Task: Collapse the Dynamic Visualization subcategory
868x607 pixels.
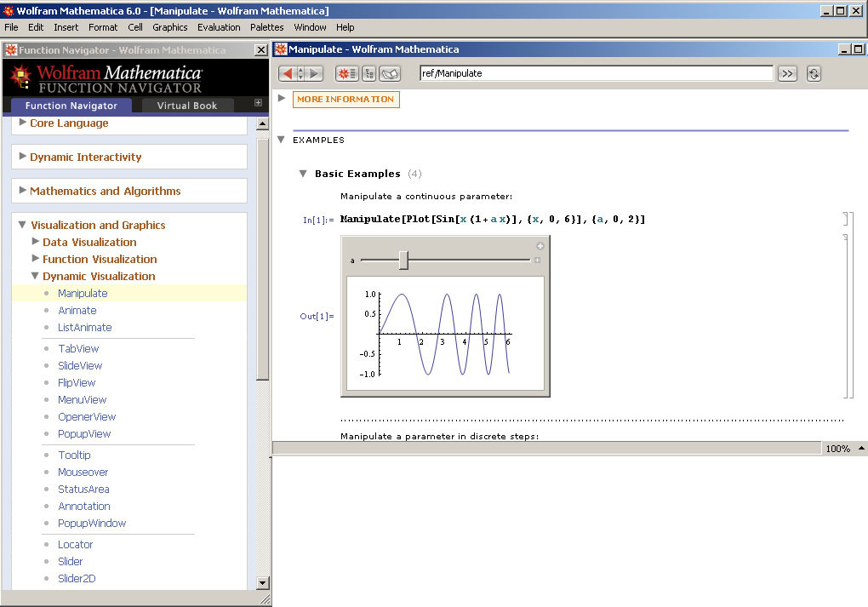Action: 35,275
